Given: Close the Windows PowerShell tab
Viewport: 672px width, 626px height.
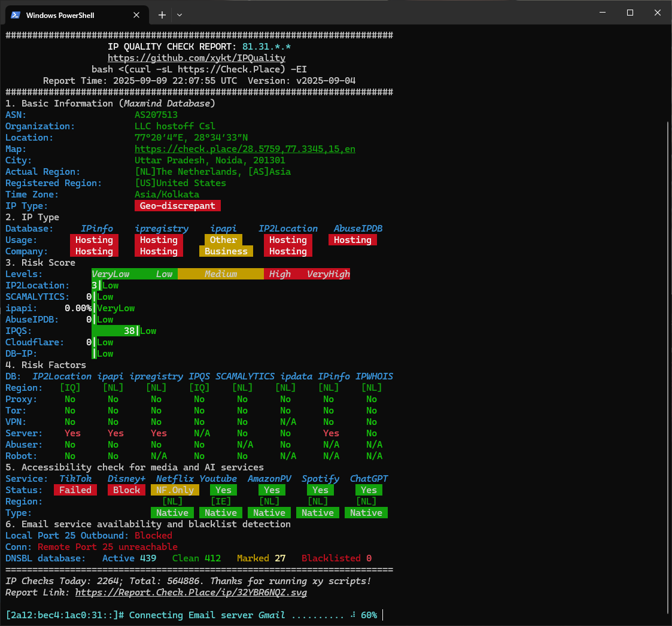Looking at the screenshot, I should [x=138, y=15].
